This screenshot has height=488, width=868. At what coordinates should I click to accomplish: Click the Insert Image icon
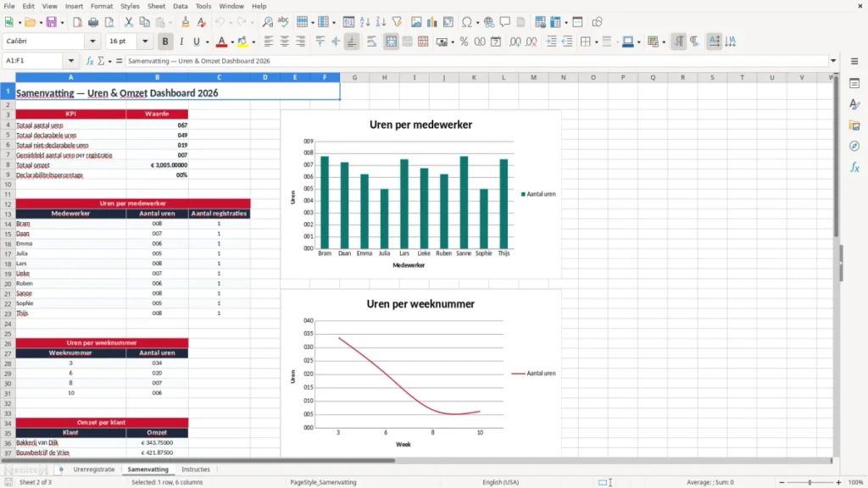pos(416,22)
